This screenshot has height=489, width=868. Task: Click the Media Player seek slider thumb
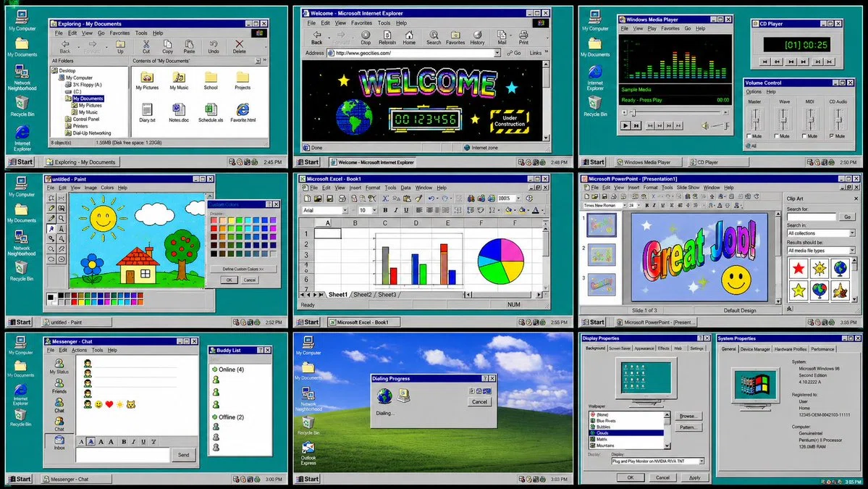[x=634, y=112]
